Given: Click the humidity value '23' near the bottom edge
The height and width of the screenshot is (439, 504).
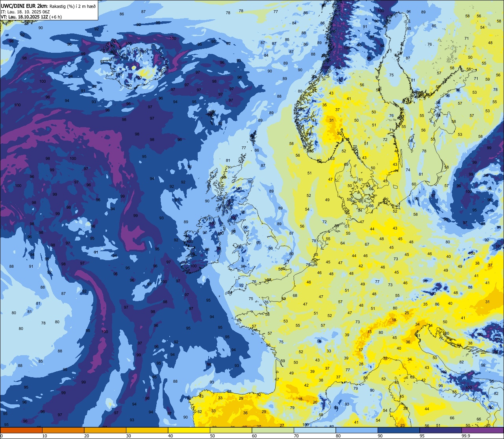Looking at the screenshot, I should [x=402, y=425].
